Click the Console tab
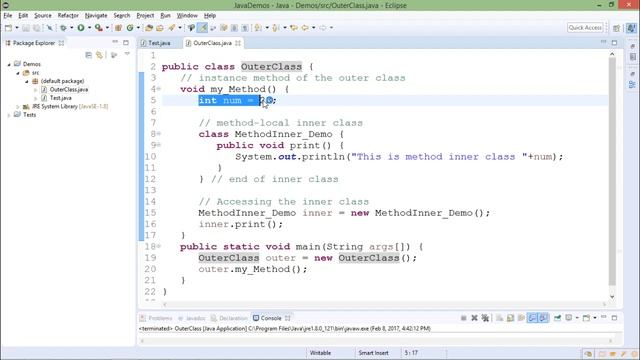Screen dimensions: 640x360 click(x=271, y=318)
